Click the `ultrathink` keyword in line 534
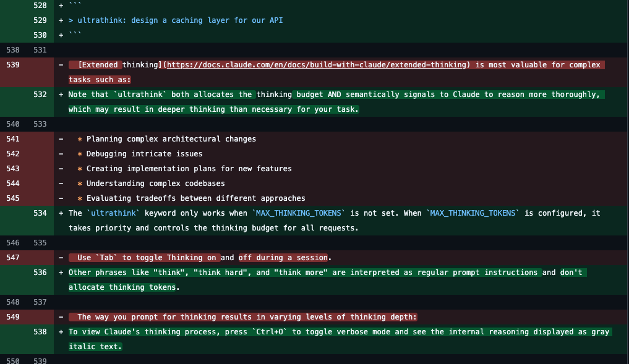 pyautogui.click(x=111, y=213)
